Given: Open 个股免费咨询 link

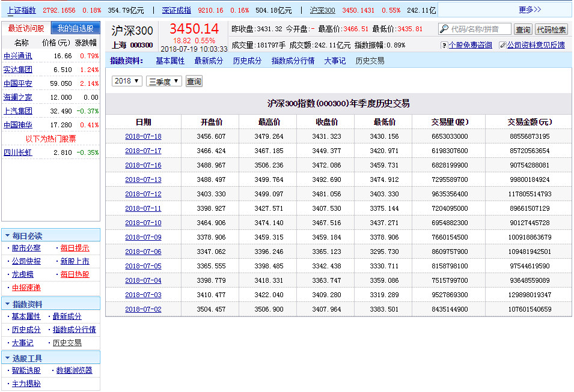Looking at the screenshot, I should point(471,45).
